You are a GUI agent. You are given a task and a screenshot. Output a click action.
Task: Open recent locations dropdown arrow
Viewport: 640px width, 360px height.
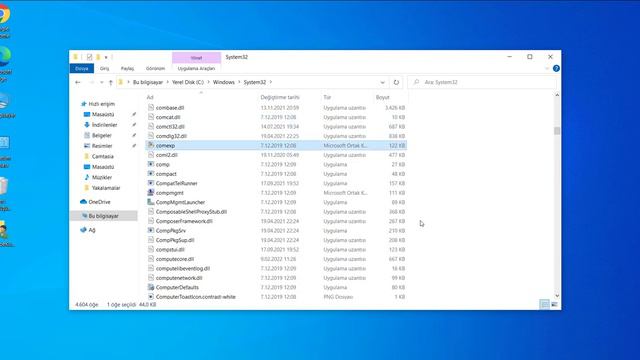[102, 82]
